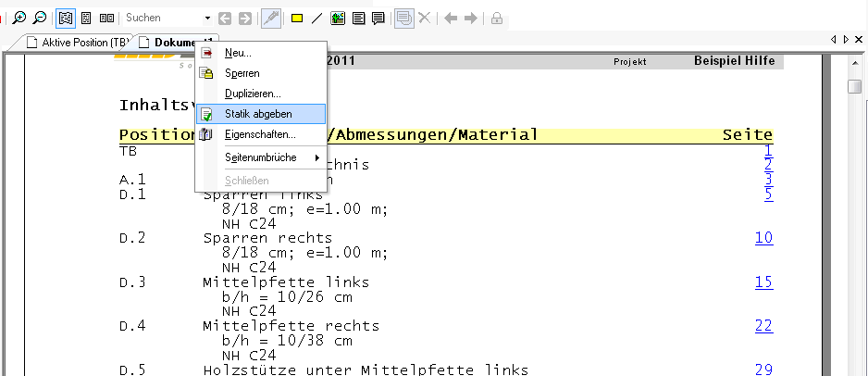The width and height of the screenshot is (868, 376).
Task: Open Eigenschaften... from the menu
Action: pos(260,134)
